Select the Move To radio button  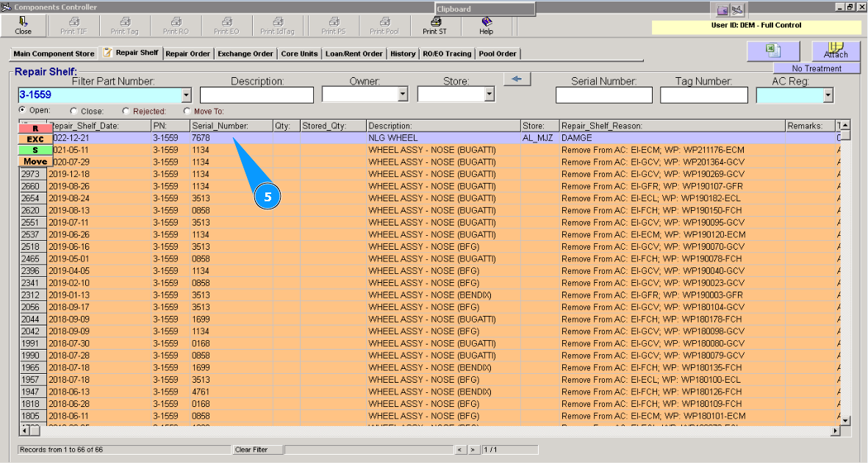187,111
